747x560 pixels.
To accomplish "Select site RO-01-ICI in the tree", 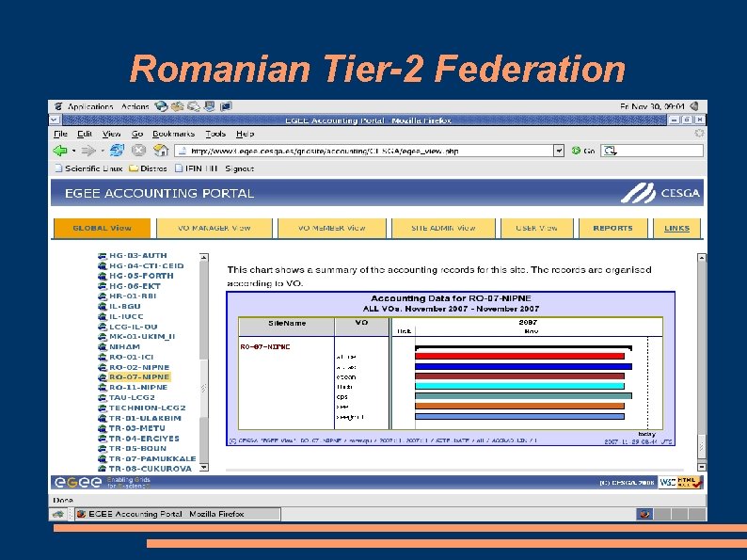I will click(x=131, y=357).
